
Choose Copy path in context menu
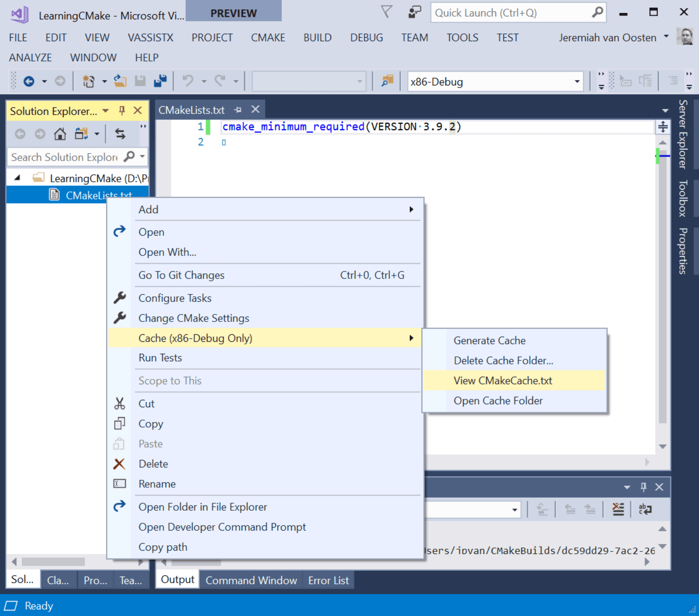coord(264,547)
